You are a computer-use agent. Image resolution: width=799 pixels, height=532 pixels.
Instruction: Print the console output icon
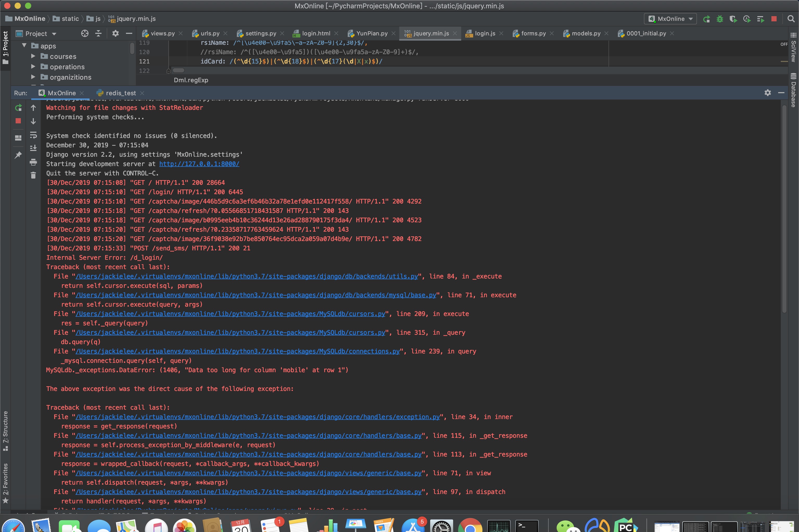click(x=33, y=162)
